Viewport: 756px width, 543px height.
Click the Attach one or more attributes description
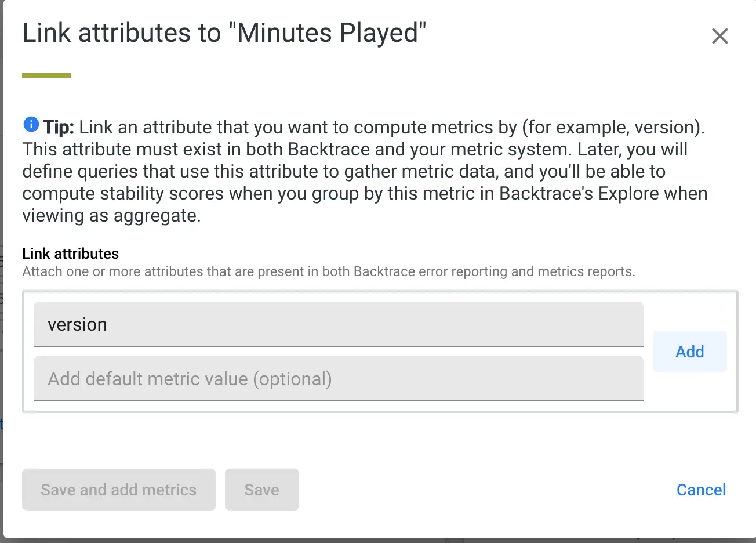tap(328, 271)
